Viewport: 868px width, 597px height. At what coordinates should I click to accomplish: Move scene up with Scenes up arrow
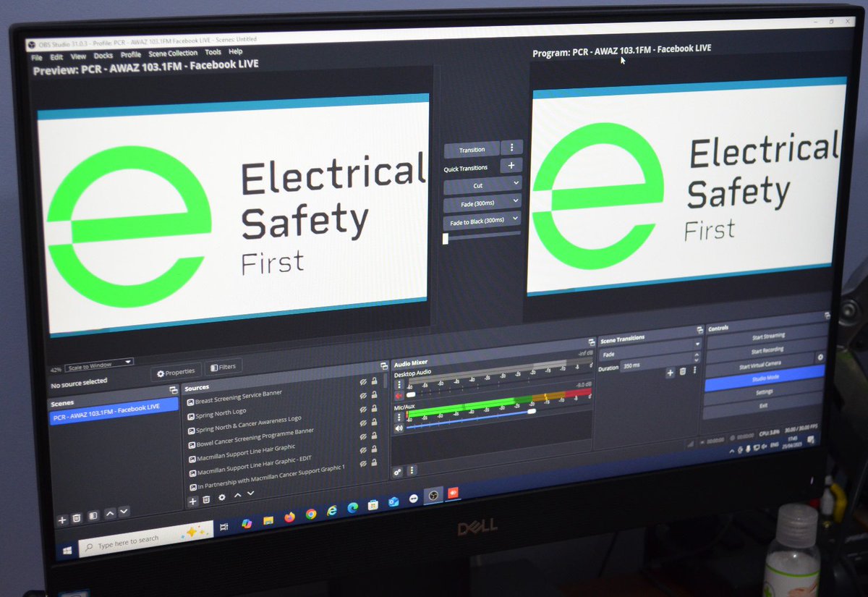tap(110, 514)
